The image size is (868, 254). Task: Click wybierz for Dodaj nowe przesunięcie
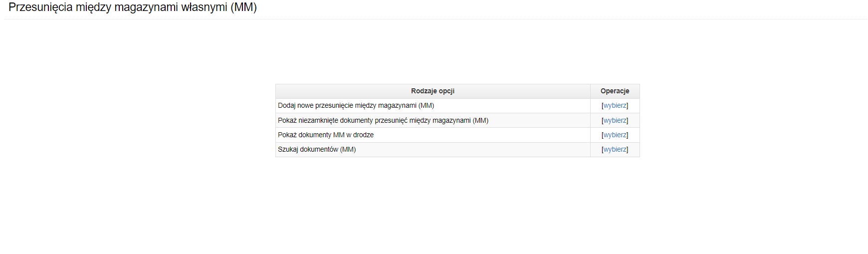tap(615, 106)
